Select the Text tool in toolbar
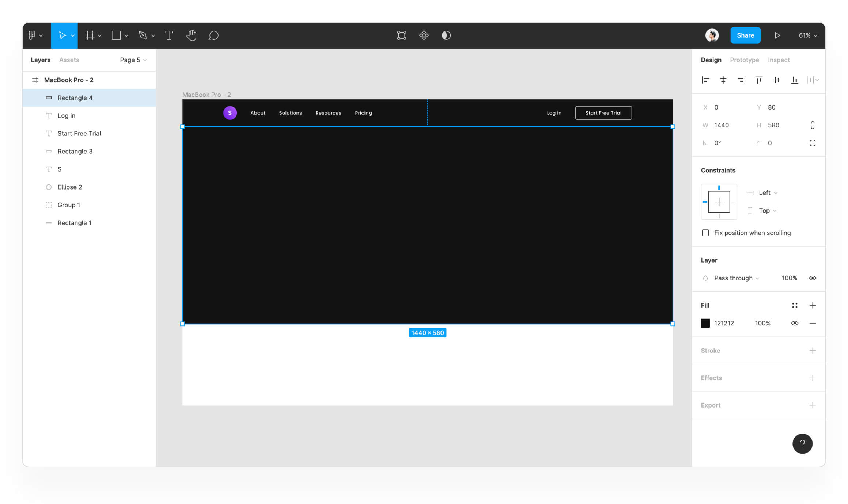 click(169, 35)
